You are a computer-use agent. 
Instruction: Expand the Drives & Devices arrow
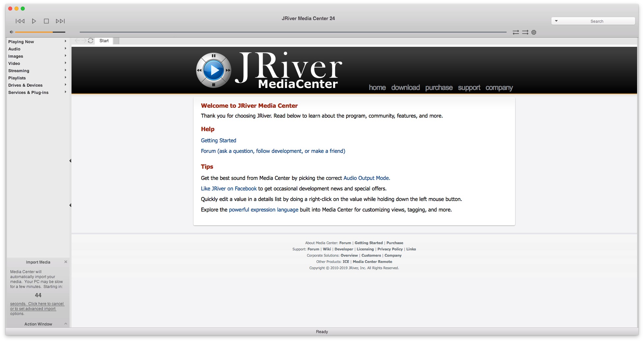click(66, 85)
